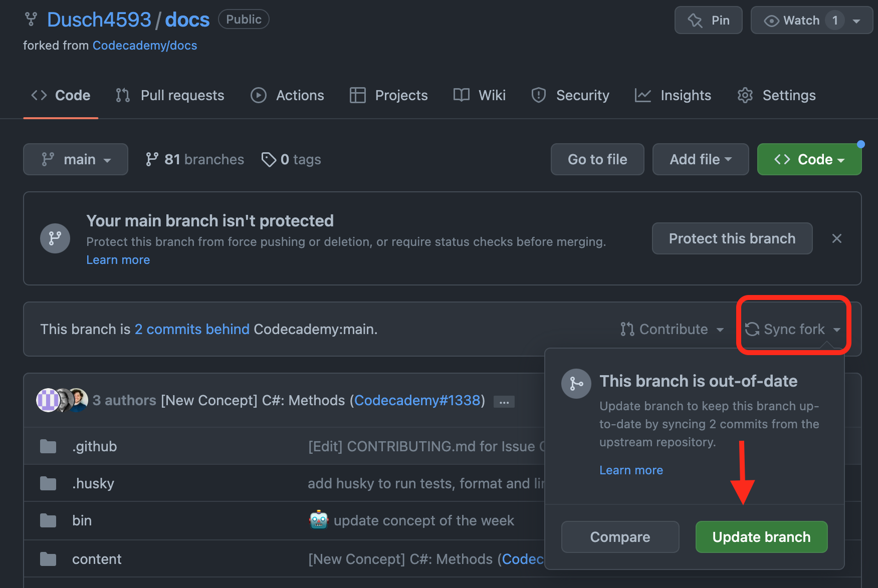The width and height of the screenshot is (878, 588).
Task: Open the Codecademy#1338 pull request link
Action: [x=417, y=400]
